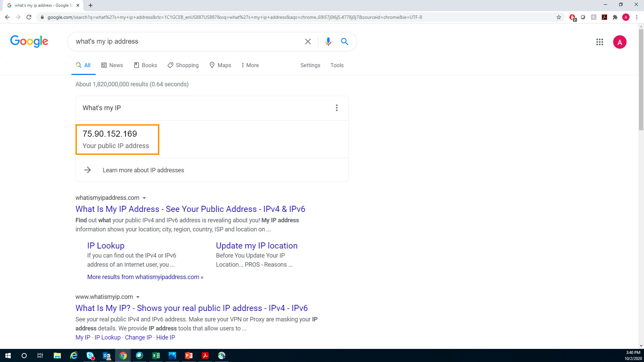Open PowerPoint from the taskbar
The image size is (644, 362).
(x=189, y=355)
